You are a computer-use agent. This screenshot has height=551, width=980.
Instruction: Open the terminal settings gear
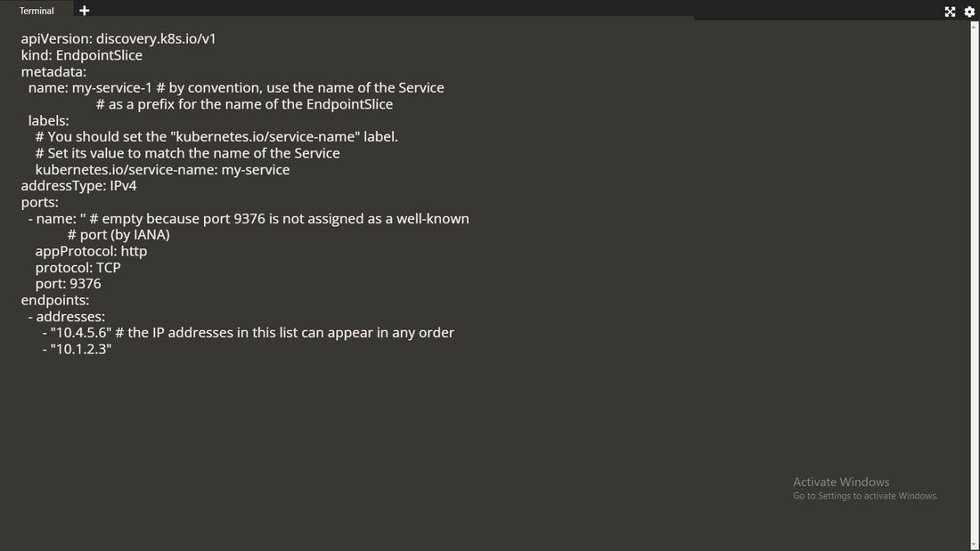tap(969, 12)
